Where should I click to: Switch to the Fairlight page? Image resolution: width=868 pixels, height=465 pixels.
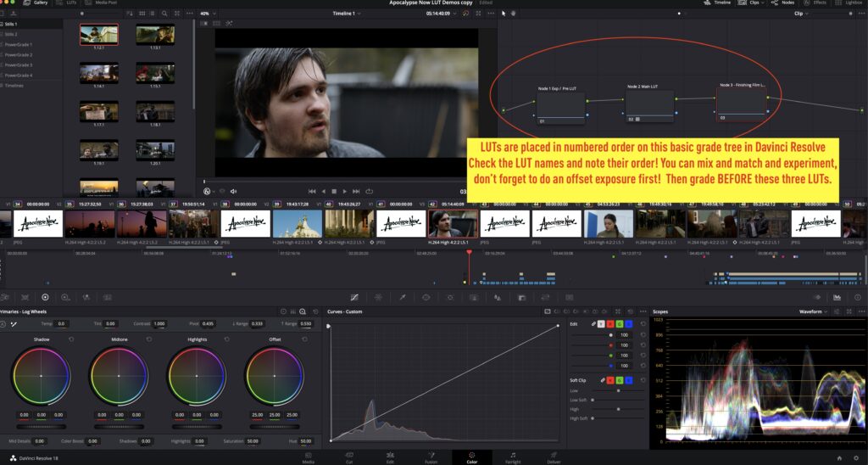513,457
